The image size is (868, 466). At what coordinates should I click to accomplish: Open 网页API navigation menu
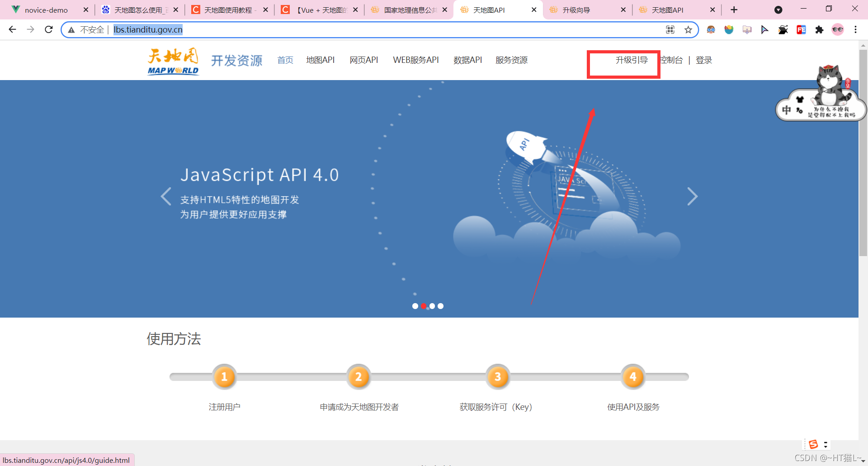[x=364, y=60]
